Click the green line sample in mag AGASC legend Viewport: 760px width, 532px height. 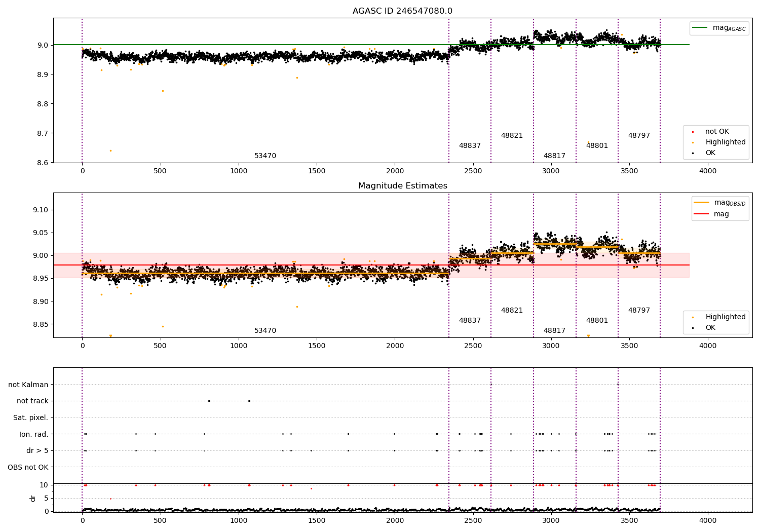click(700, 28)
